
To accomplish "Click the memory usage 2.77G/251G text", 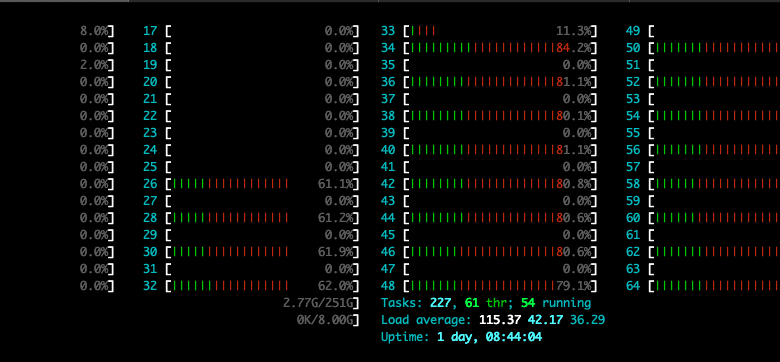I will coord(318,303).
